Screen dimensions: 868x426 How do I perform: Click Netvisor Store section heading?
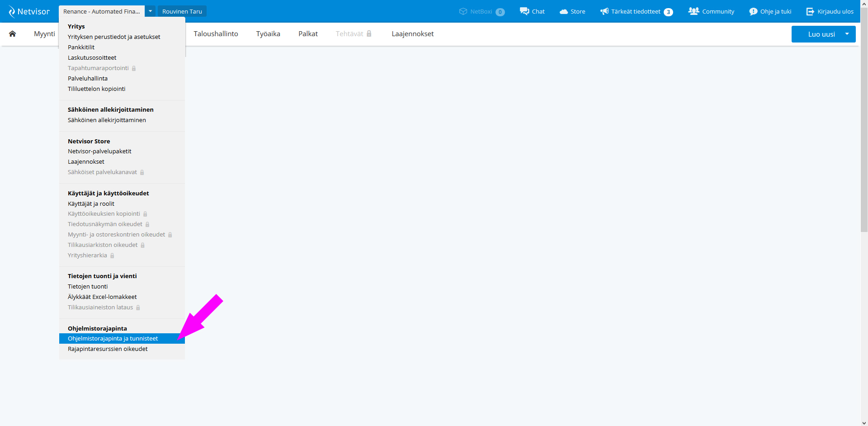coord(89,141)
